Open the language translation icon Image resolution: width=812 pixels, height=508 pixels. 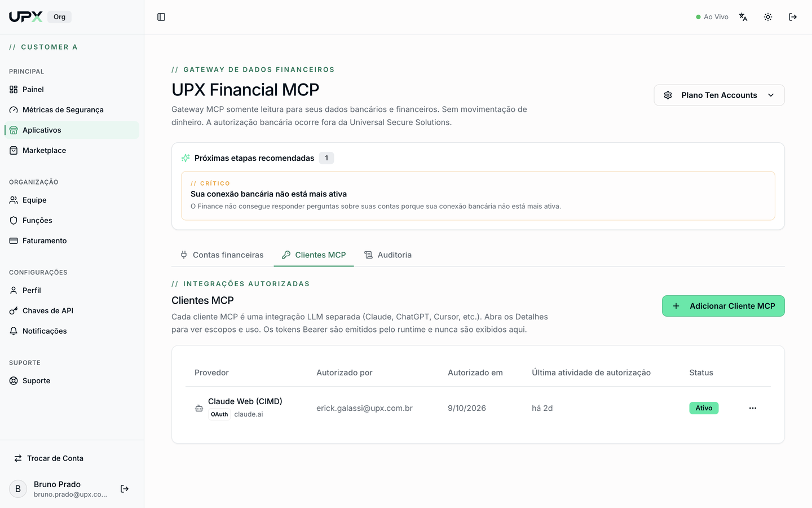click(x=743, y=17)
